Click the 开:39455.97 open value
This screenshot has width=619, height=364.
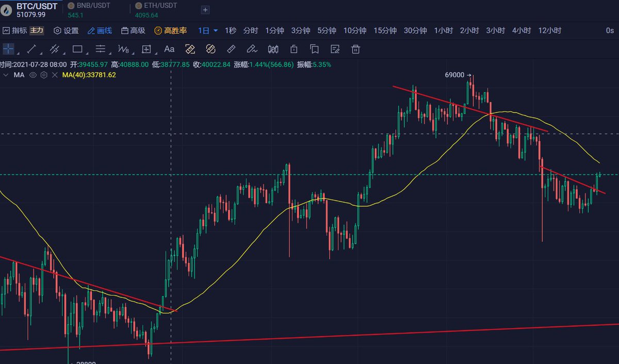[89, 64]
